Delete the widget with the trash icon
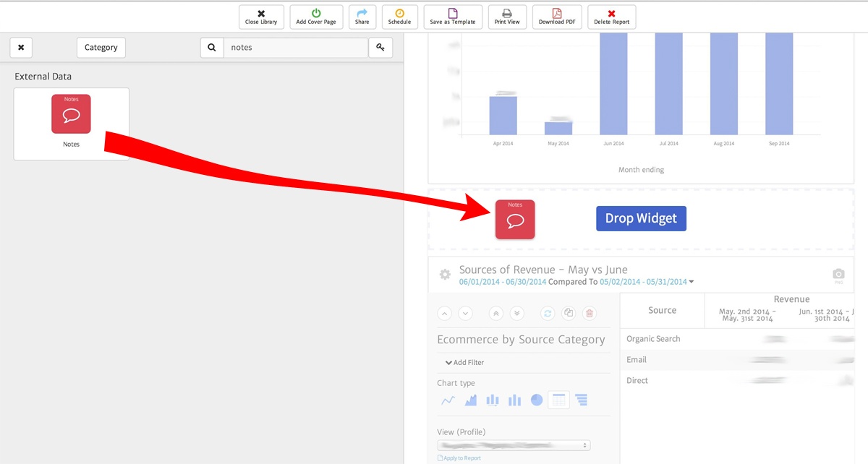The height and width of the screenshot is (464, 868). (x=590, y=313)
